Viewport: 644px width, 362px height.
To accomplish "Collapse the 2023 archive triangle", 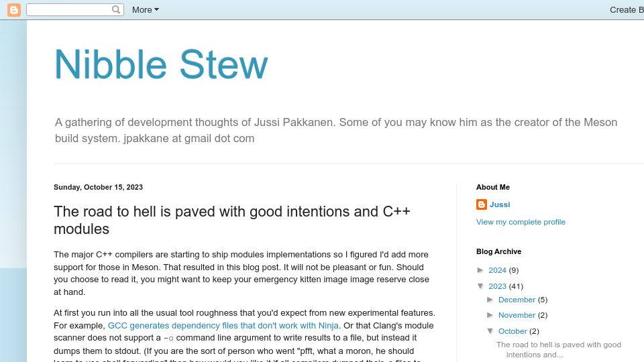I will tap(480, 286).
